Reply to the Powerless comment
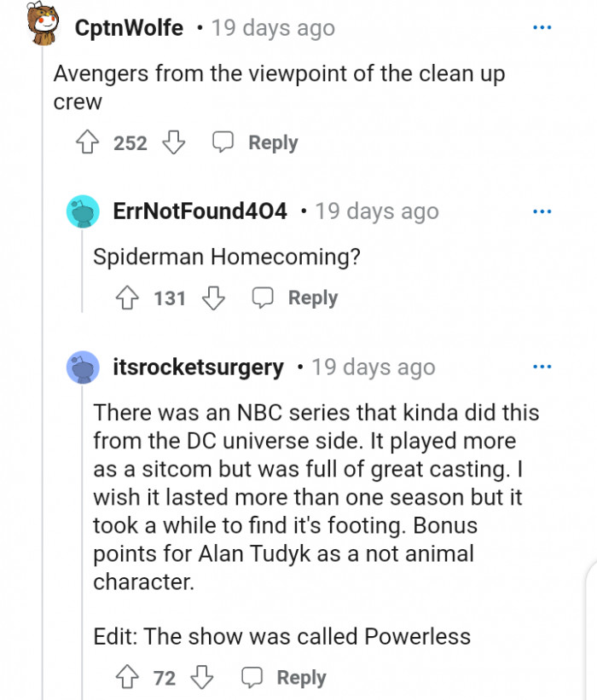This screenshot has width=597, height=700. tap(301, 678)
